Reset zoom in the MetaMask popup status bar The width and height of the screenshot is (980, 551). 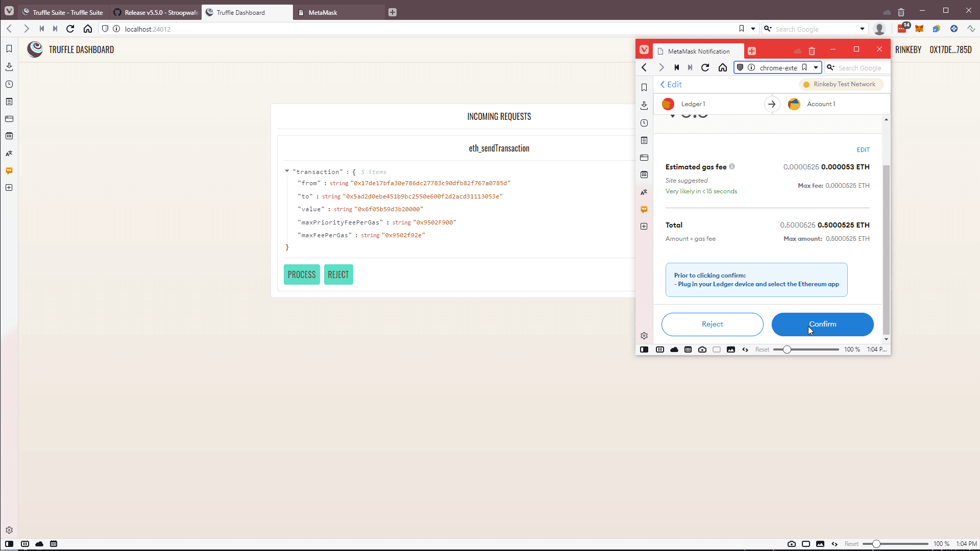762,349
